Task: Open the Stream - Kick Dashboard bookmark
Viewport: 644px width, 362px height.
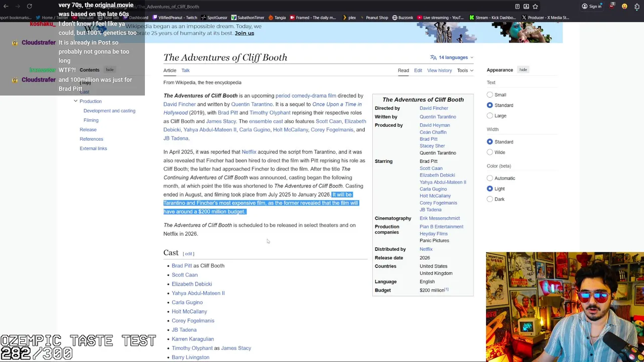Action: pos(493,18)
